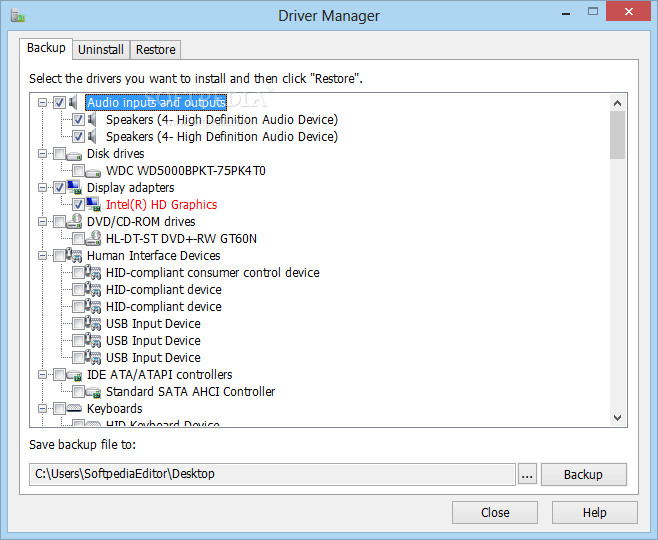Click the icon beside Human Interface Devices
This screenshot has height=540, width=658.
tap(74, 255)
